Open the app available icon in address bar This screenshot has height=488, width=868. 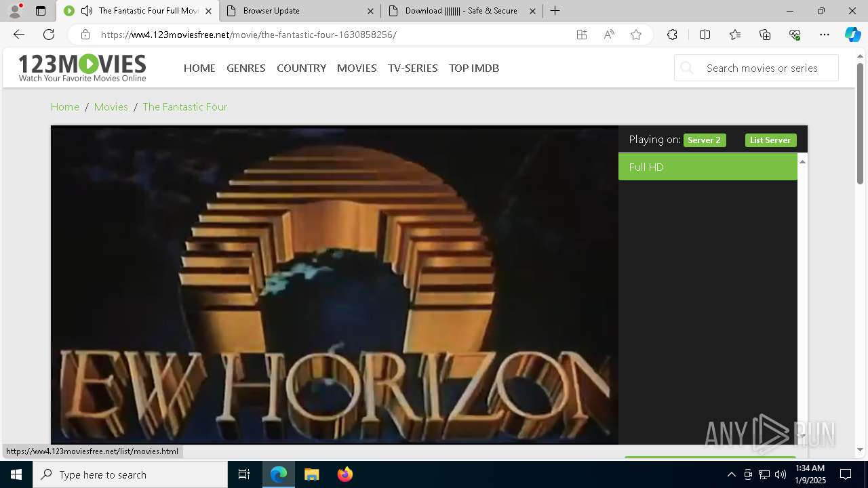[x=582, y=35]
